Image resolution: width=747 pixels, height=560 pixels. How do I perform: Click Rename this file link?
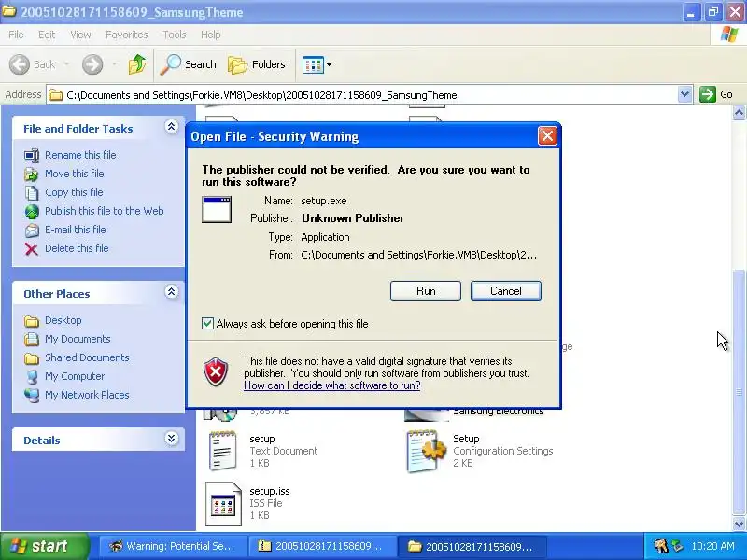point(80,155)
